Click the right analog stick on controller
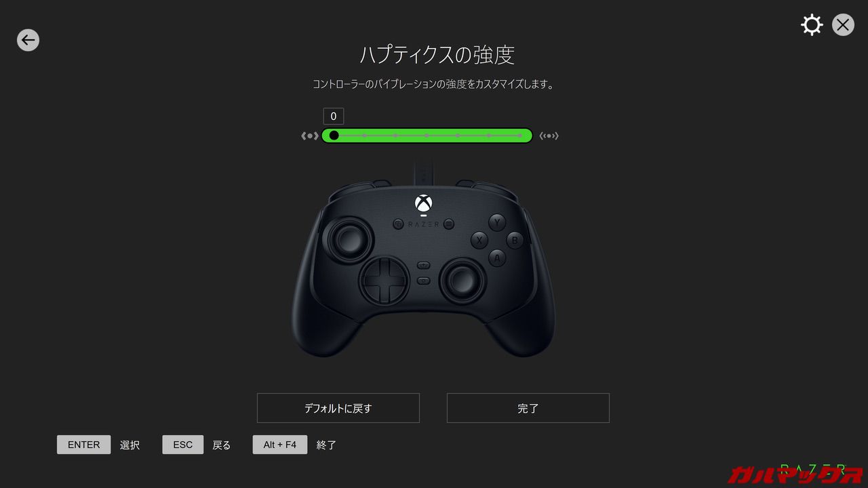 click(463, 280)
